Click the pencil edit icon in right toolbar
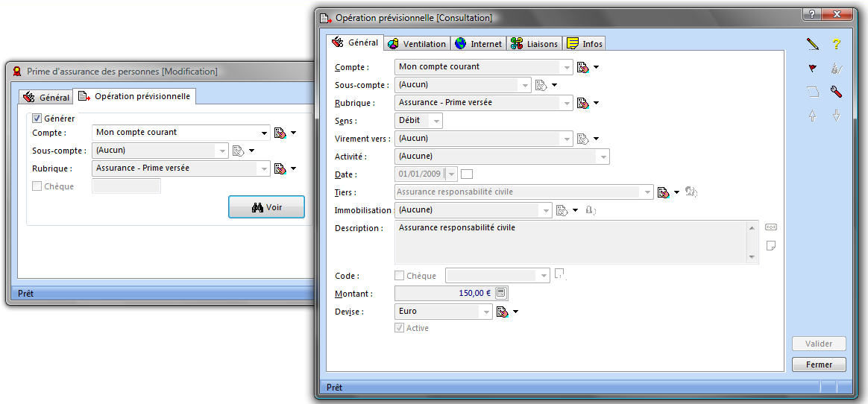Image resolution: width=868 pixels, height=404 pixels. point(813,45)
